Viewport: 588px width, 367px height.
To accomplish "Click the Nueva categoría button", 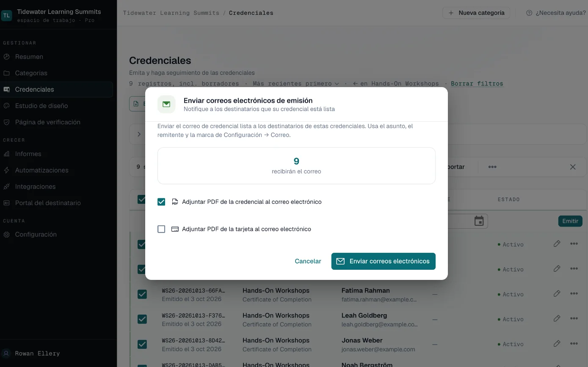I will 476,13.
